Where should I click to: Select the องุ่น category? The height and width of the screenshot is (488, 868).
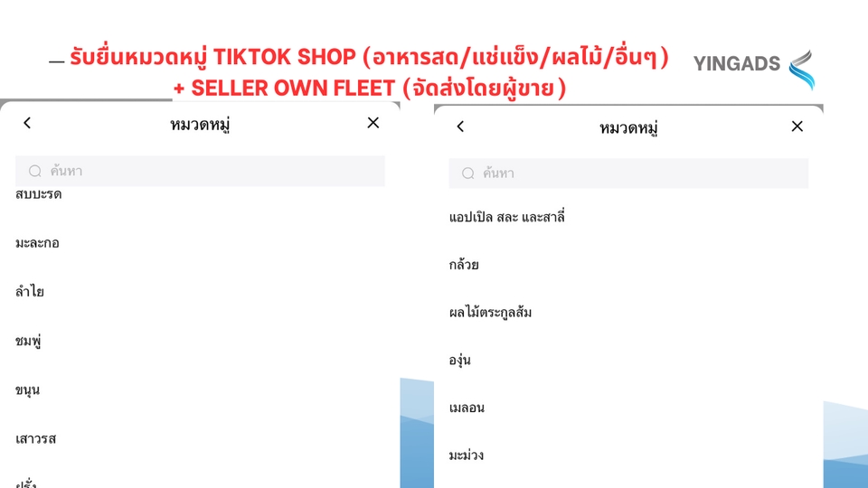(459, 360)
